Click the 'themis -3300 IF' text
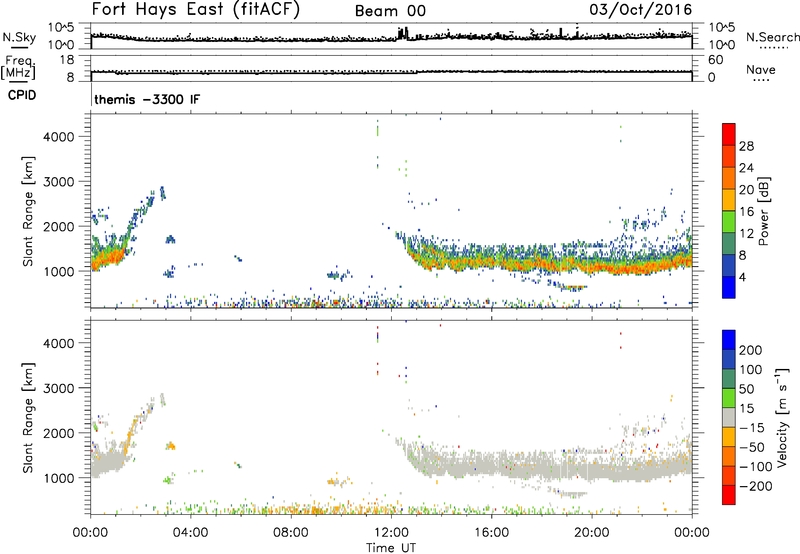The image size is (800, 554). (147, 99)
